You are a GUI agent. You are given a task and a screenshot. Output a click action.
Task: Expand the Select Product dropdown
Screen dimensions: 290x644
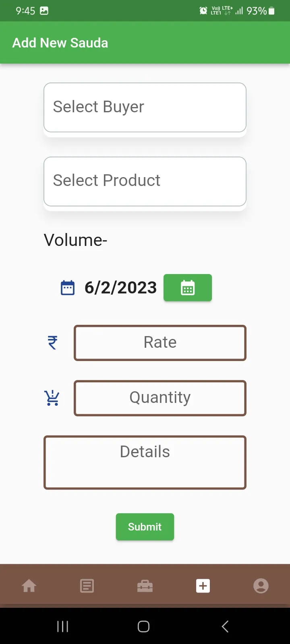[x=145, y=182]
